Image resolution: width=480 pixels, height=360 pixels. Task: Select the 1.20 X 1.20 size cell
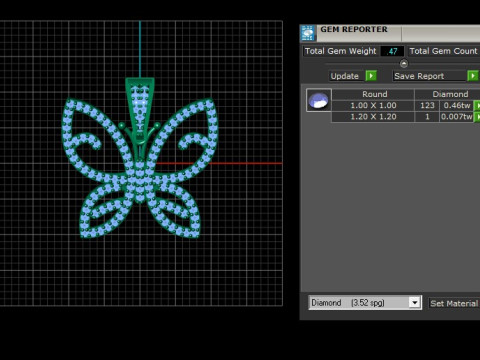373,117
